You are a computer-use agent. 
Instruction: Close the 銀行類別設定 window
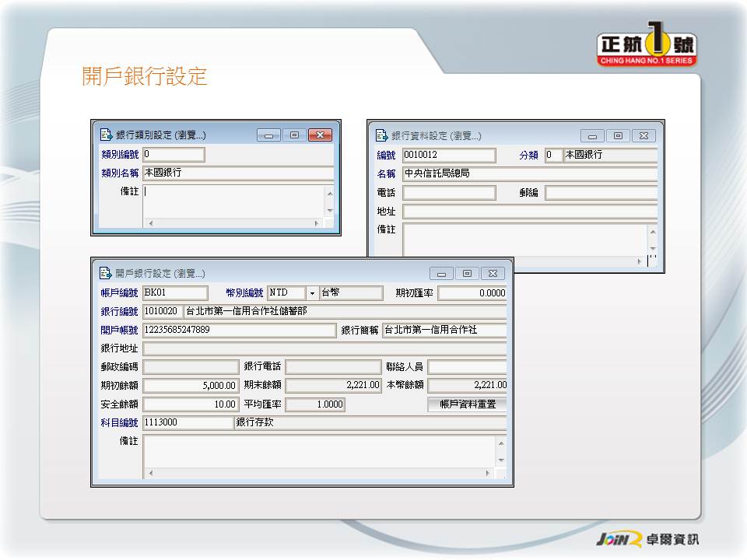tap(320, 135)
